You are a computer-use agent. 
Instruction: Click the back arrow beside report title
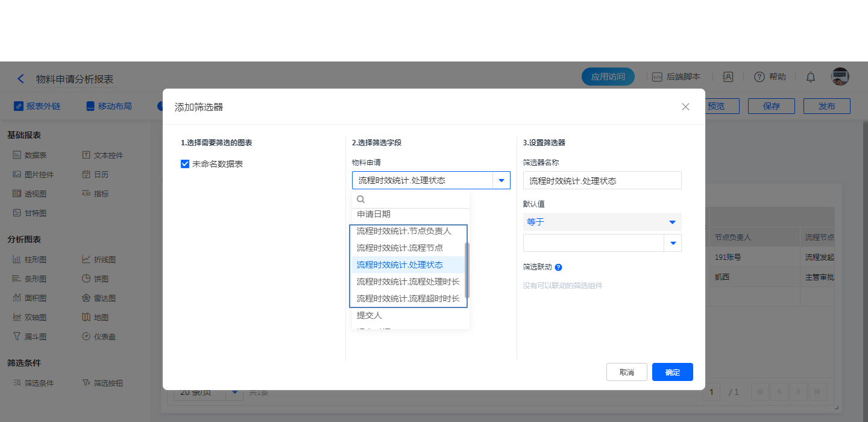(21, 79)
